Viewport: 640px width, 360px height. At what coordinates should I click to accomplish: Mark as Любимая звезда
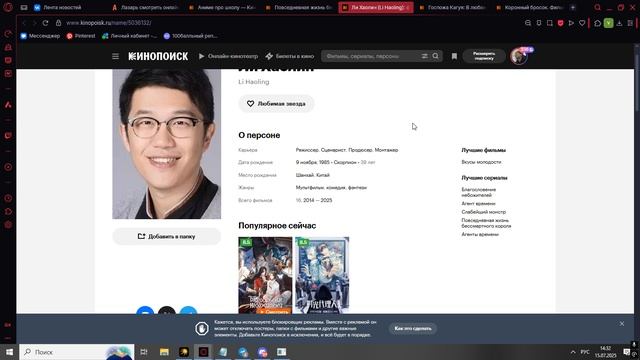click(276, 104)
